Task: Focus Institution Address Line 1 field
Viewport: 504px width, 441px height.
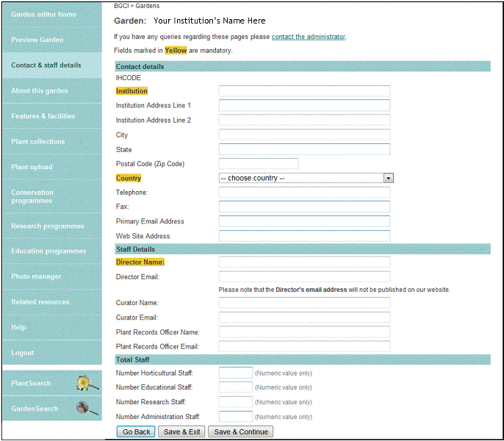Action: pyautogui.click(x=304, y=106)
